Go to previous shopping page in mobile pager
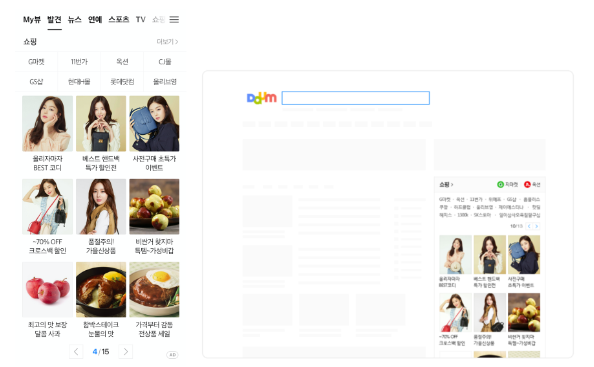The width and height of the screenshot is (594, 367). 76,351
